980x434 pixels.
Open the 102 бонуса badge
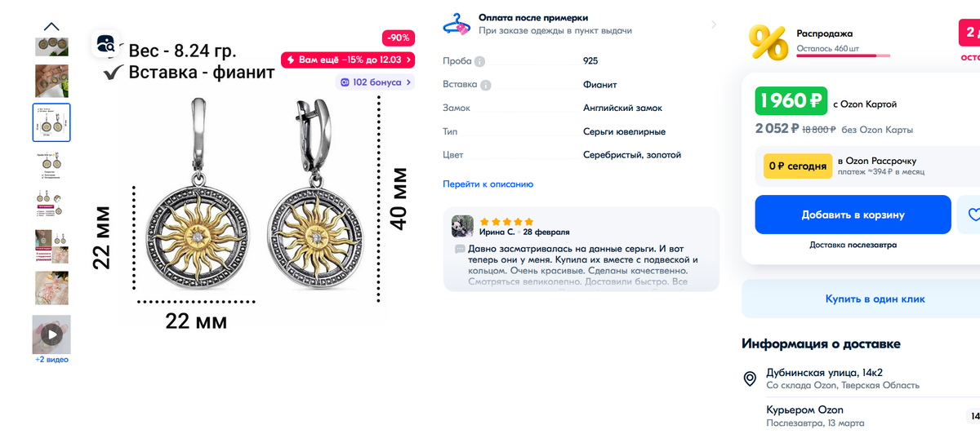point(375,82)
